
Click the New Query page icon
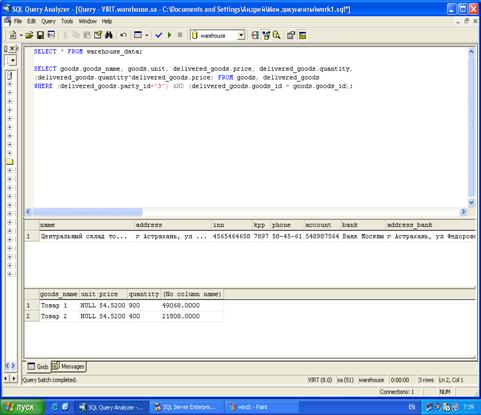13,35
